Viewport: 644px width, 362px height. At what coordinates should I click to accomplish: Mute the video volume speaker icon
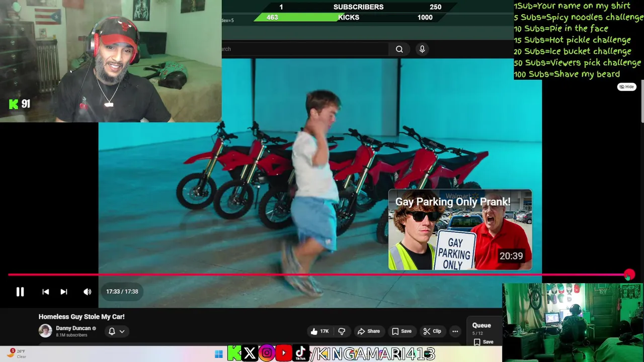[88, 292]
